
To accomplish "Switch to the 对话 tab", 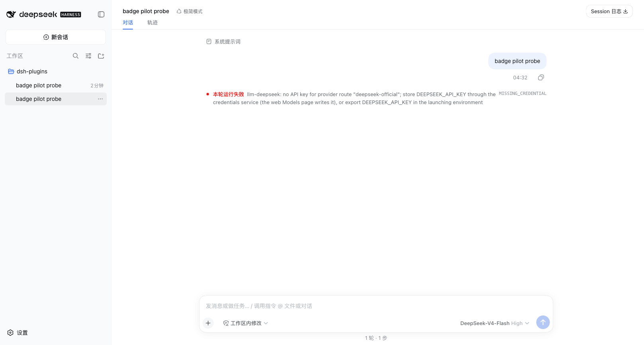I will (x=128, y=23).
